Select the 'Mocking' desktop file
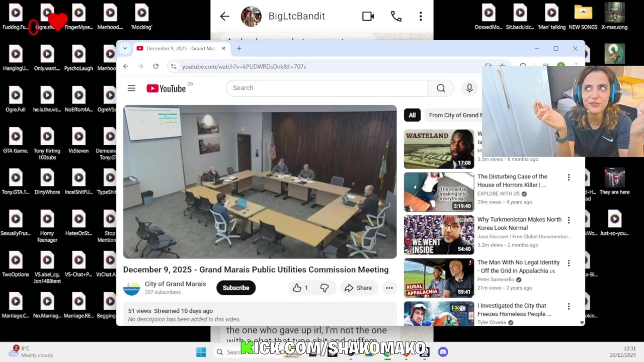Screen dimensions: 644x362 [141, 17]
